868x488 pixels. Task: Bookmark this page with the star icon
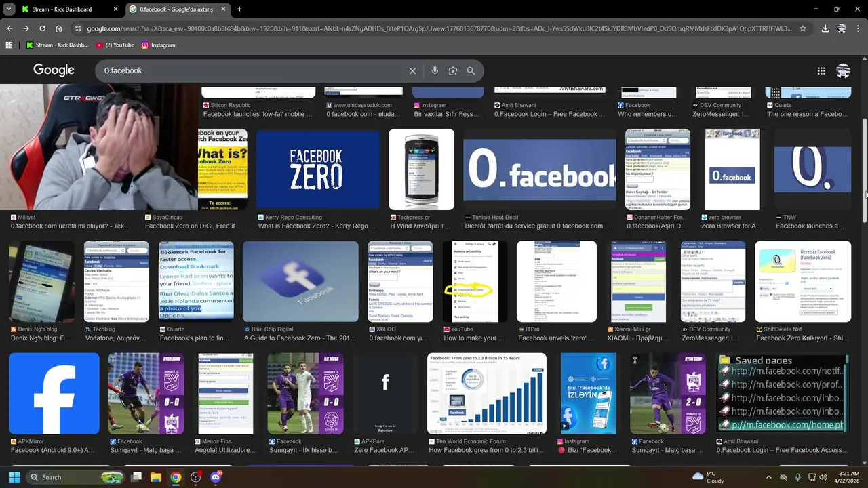click(x=803, y=28)
